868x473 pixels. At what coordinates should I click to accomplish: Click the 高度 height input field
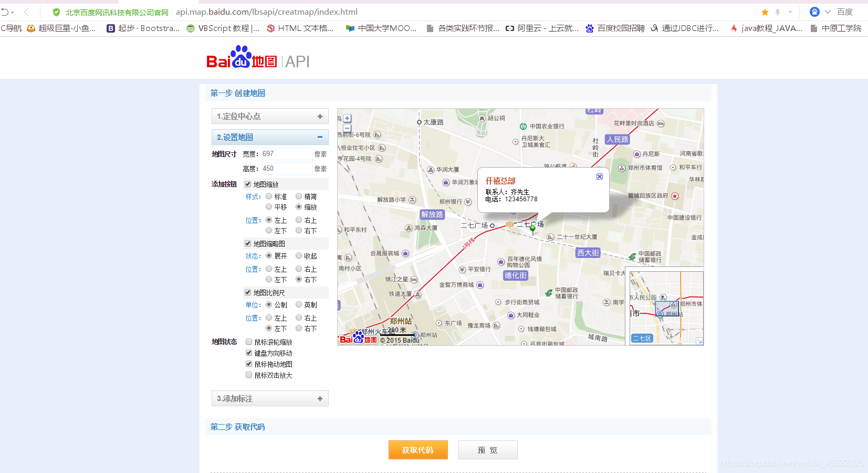(x=287, y=168)
